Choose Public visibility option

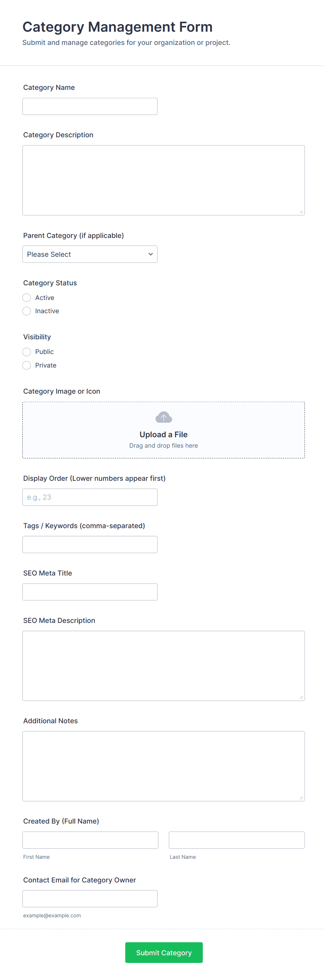click(26, 352)
